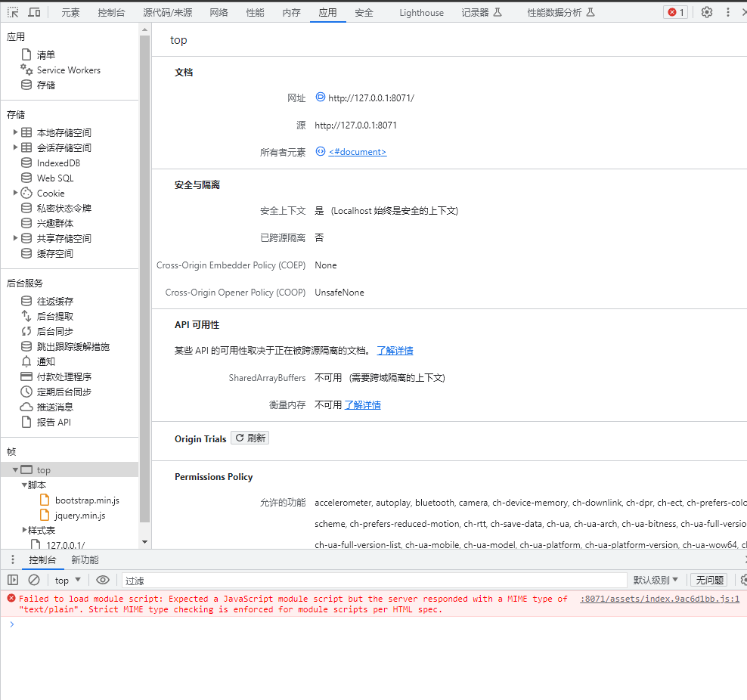Select the inspect element cursor icon
Viewport: 747px width, 700px height.
click(x=11, y=12)
